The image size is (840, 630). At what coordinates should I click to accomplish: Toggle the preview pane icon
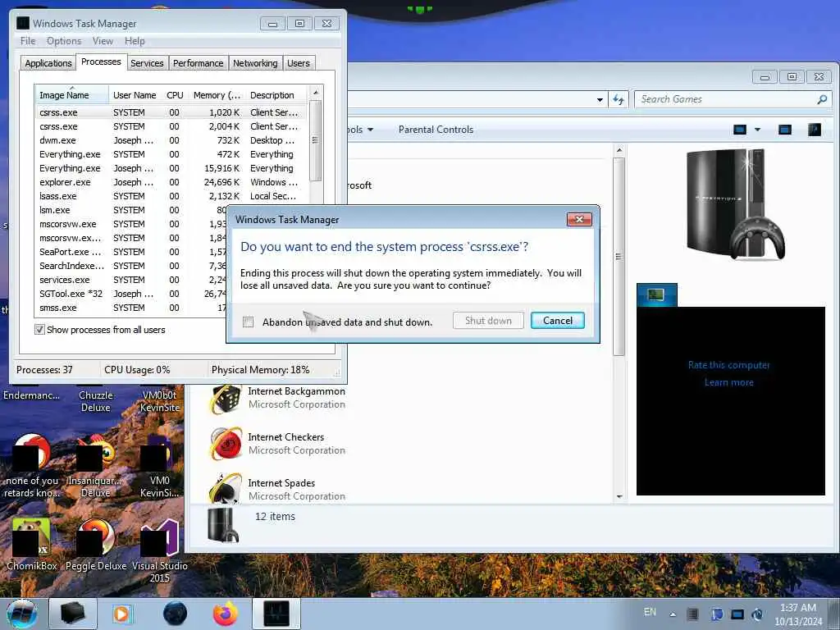click(x=785, y=130)
